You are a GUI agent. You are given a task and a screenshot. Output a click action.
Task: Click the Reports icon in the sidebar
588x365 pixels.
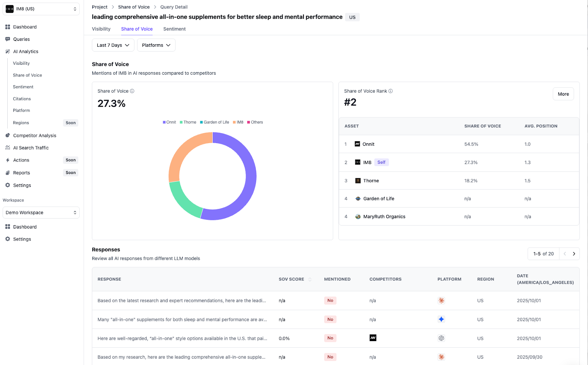pos(8,173)
